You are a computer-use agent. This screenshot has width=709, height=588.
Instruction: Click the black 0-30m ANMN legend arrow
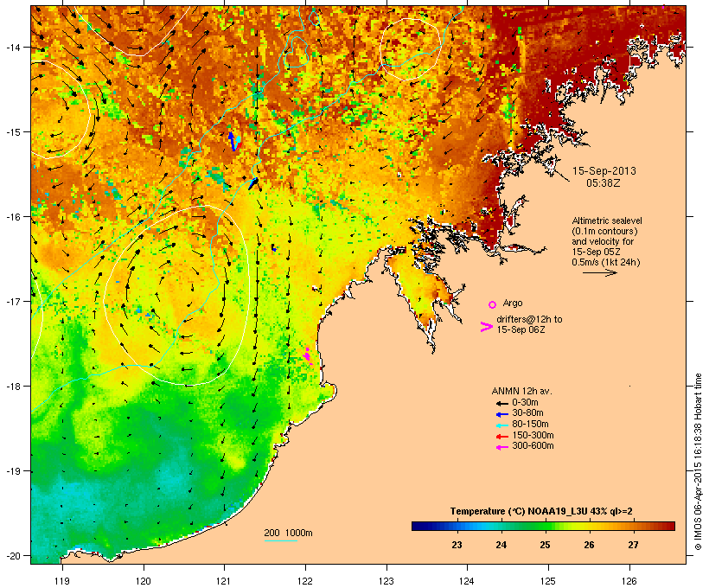(502, 404)
